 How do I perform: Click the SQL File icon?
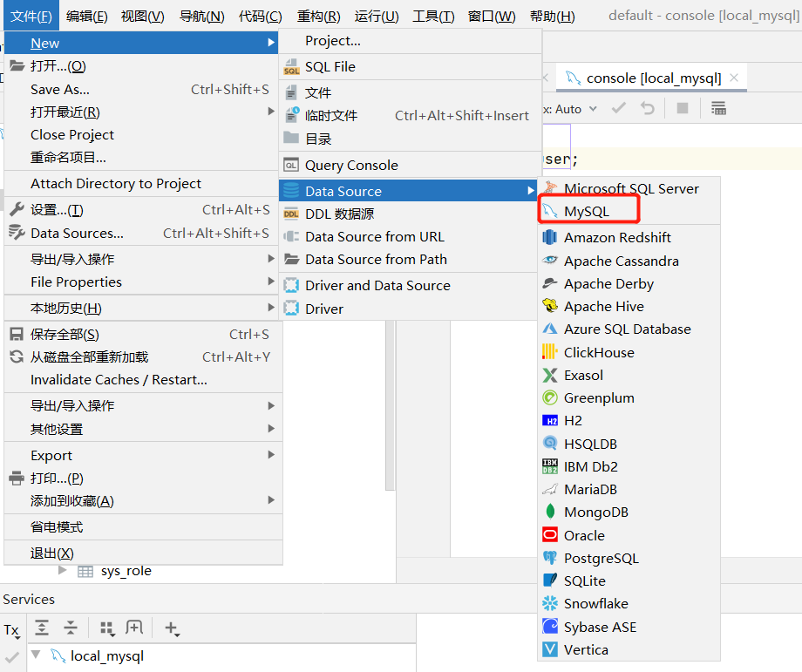tap(291, 67)
